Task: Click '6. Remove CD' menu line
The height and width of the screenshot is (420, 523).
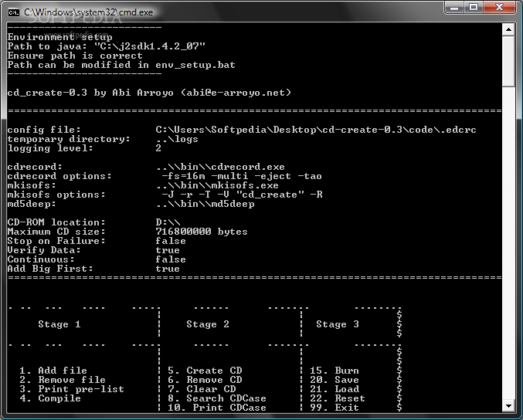Action: 205,380
